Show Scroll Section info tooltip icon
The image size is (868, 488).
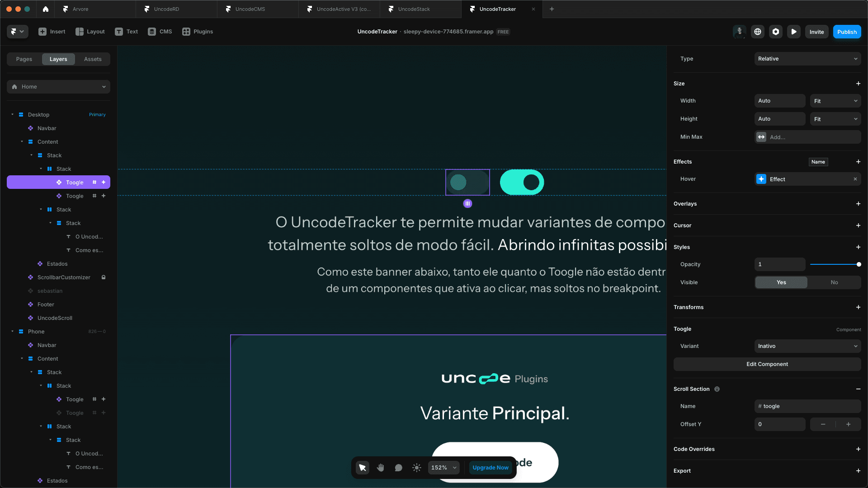click(717, 389)
